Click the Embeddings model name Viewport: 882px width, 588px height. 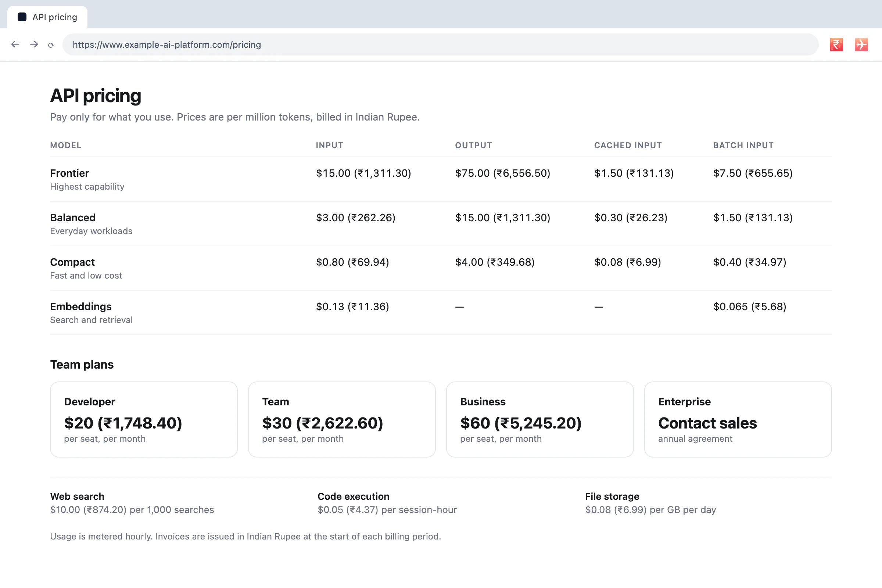(x=80, y=306)
